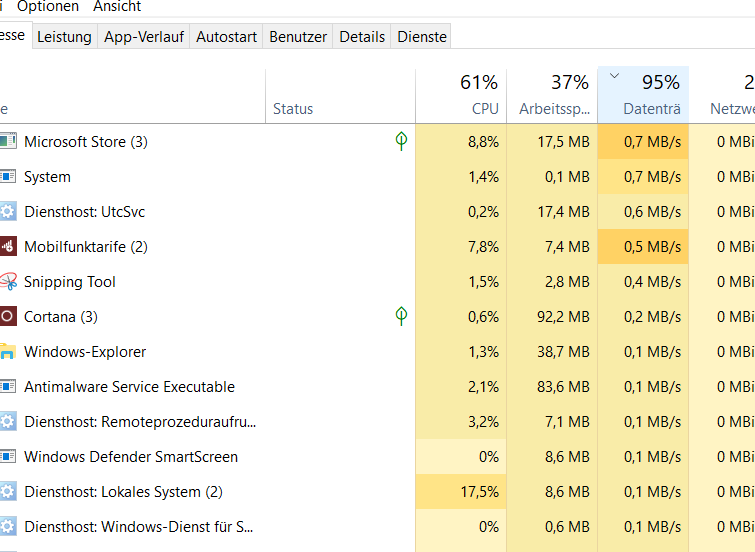755x552 pixels.
Task: Click the Mobilfunktarife app icon
Action: [8, 246]
